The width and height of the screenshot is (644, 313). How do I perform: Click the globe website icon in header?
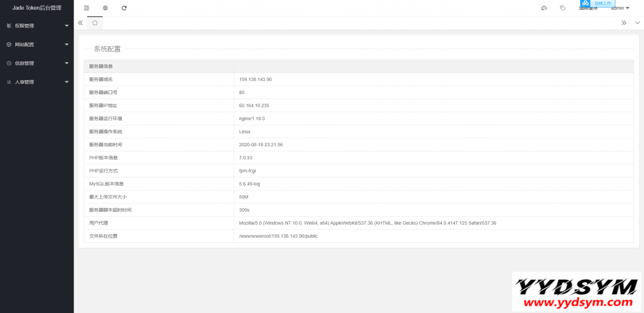pyautogui.click(x=105, y=8)
